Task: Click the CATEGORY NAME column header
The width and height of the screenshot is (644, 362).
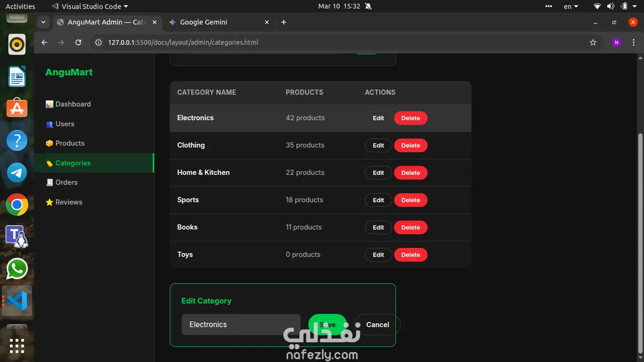Action: (x=206, y=92)
